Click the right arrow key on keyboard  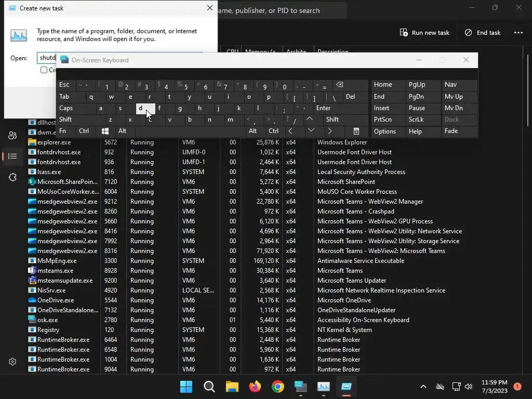(330, 130)
